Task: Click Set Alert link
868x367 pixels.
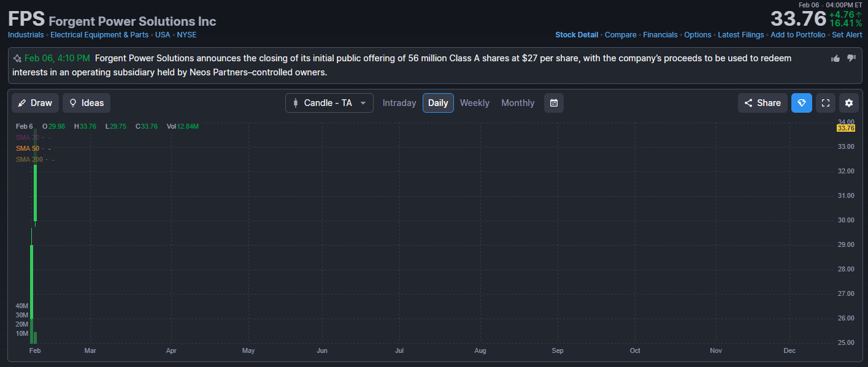Action: click(847, 35)
